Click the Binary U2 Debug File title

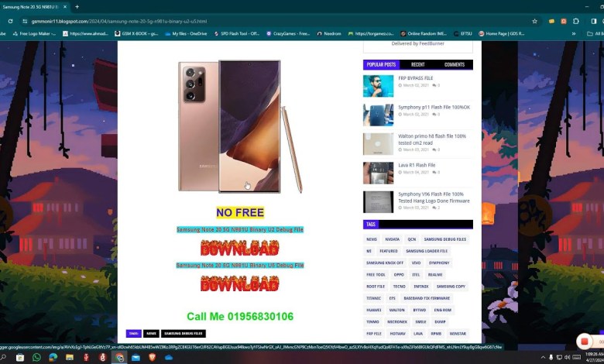240,229
